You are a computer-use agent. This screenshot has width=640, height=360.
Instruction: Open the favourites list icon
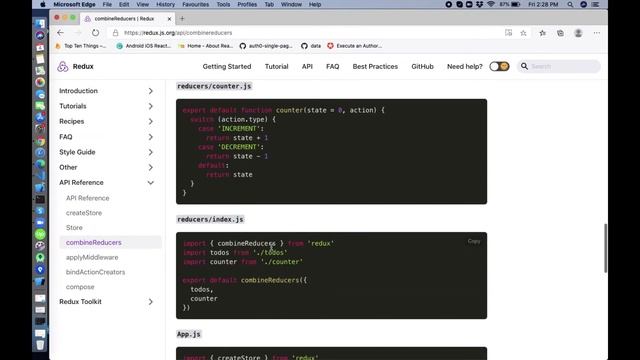click(x=542, y=33)
